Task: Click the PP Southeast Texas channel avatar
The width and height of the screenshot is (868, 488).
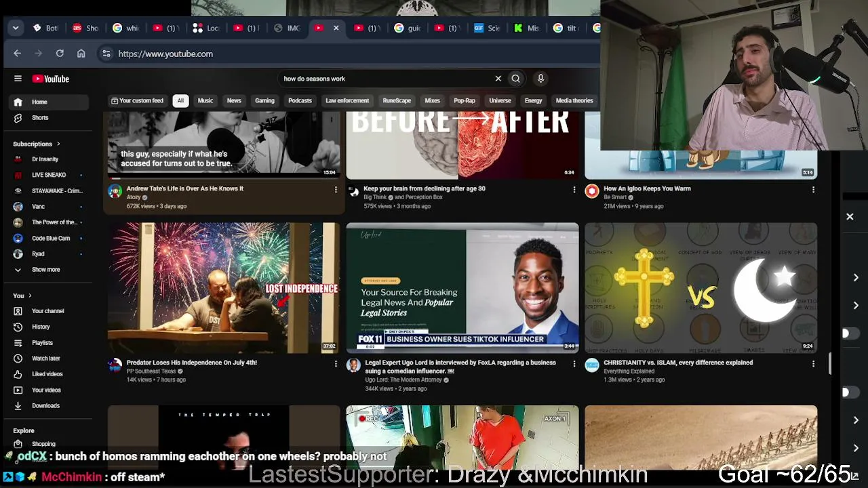Action: pos(115,365)
